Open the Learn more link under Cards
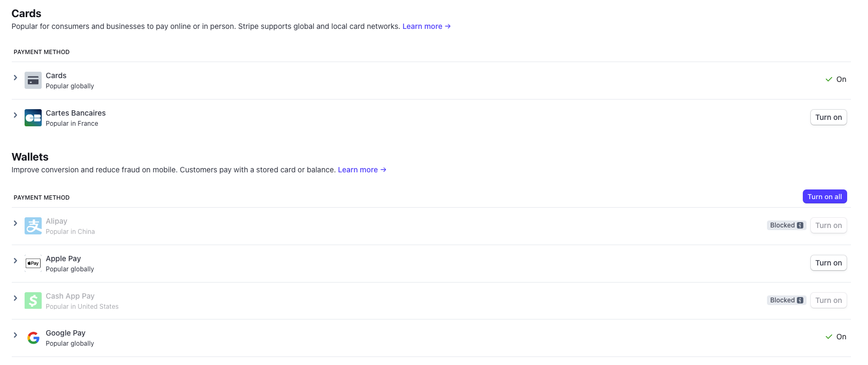 click(427, 26)
